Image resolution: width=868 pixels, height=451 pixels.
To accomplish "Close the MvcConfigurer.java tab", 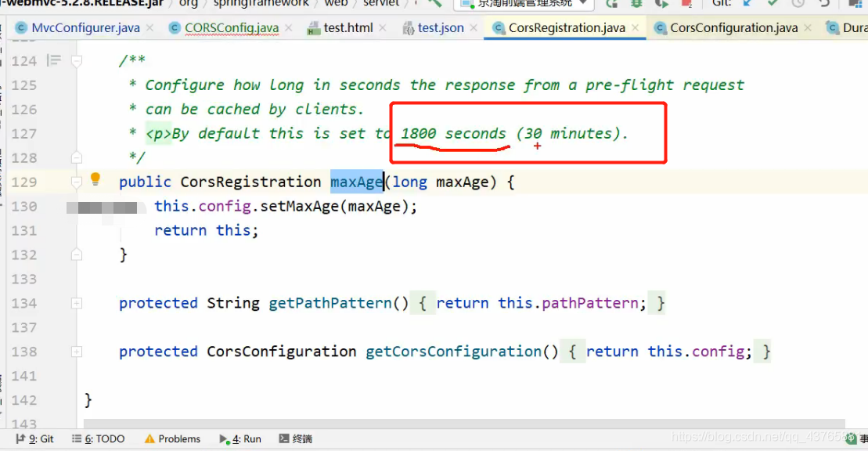I will click(150, 27).
